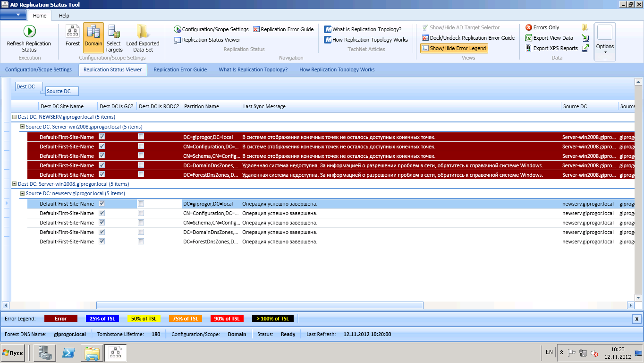This screenshot has width=644, height=363.
Task: Click the Action Center flag icon
Action: 572,353
